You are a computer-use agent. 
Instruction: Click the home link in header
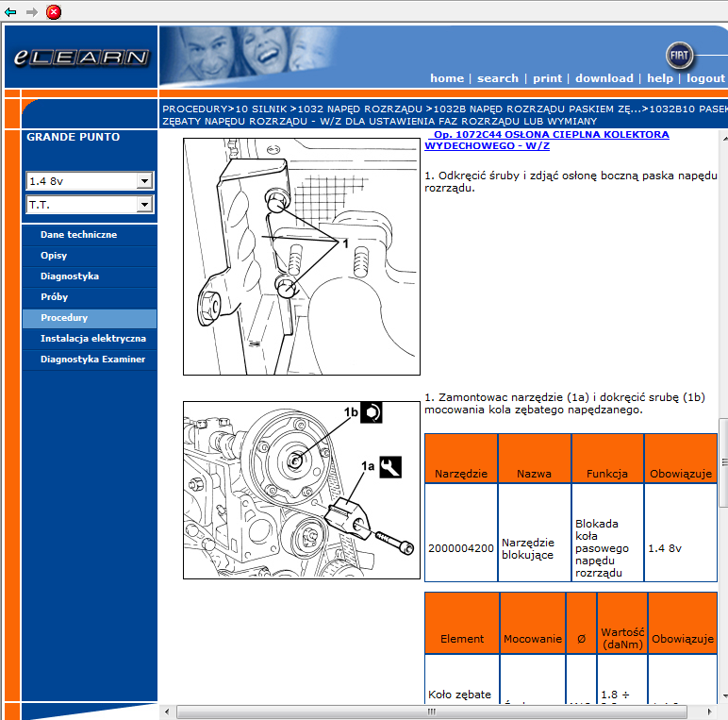click(447, 78)
